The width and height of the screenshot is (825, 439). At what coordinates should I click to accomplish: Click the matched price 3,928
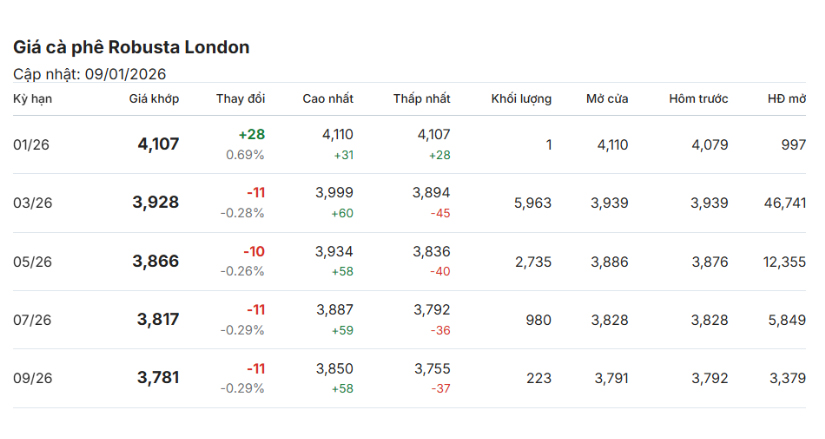click(155, 202)
